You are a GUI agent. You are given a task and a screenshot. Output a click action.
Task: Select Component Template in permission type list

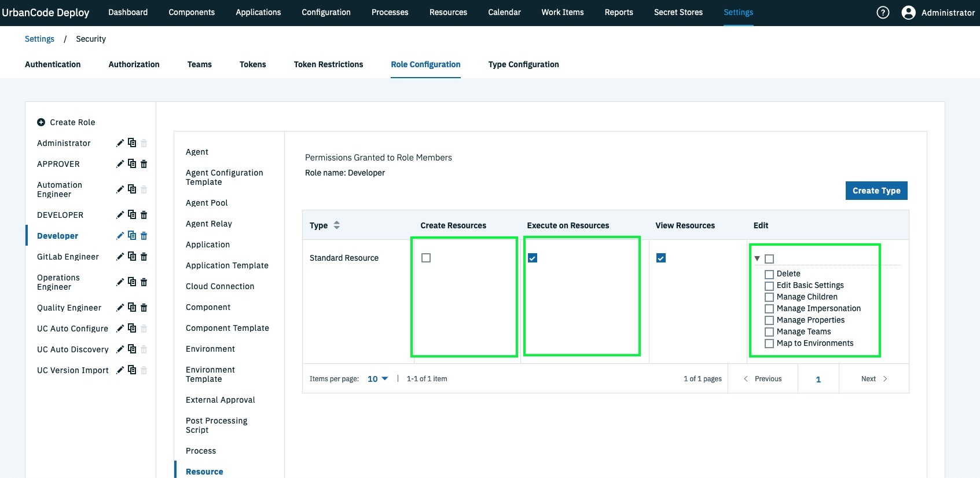(227, 328)
